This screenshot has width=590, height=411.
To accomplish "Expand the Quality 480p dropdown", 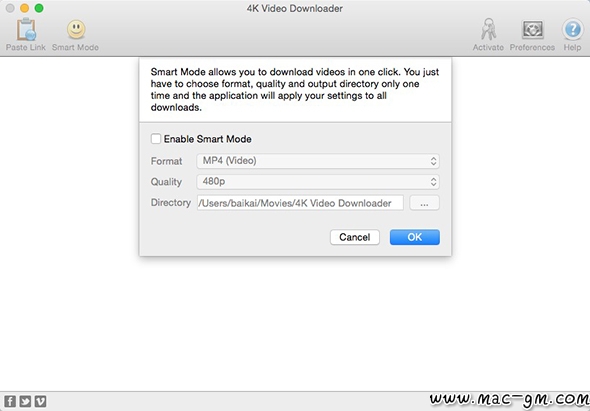I will [318, 182].
